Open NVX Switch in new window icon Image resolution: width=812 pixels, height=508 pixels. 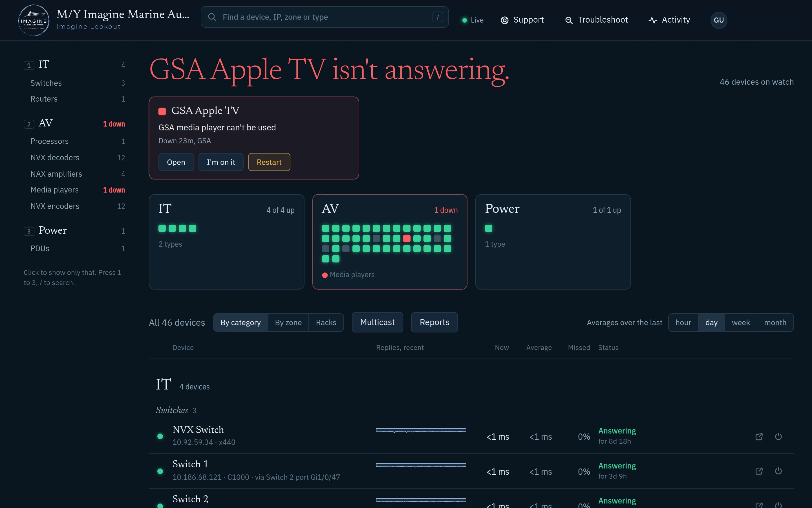coord(759,436)
